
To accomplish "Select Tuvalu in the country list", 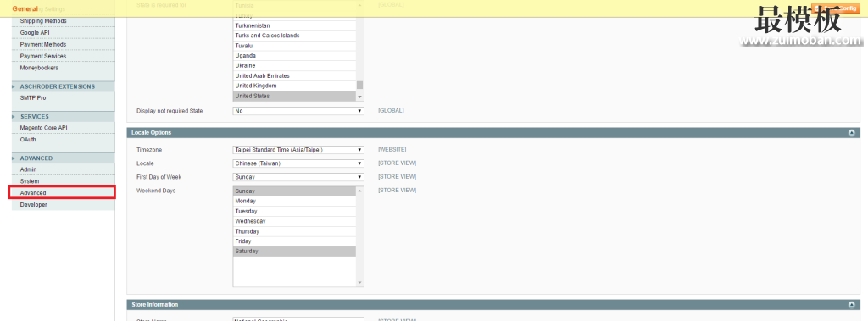I will coord(294,46).
